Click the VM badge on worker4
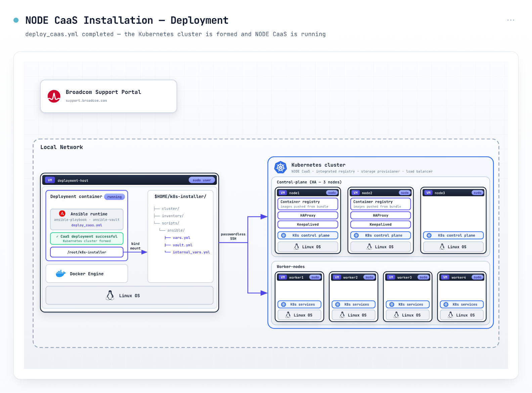 [445, 277]
